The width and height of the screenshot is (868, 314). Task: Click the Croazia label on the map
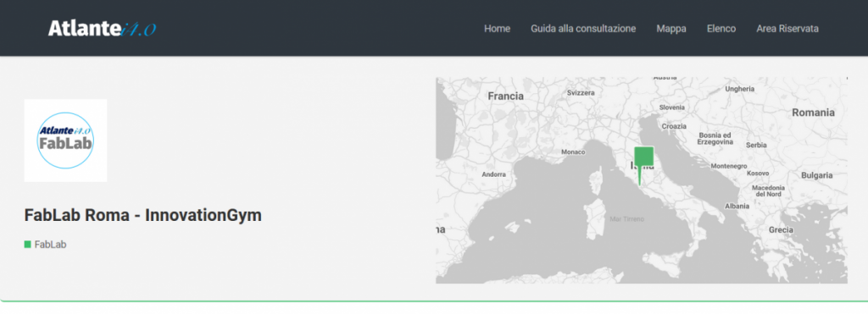click(674, 126)
